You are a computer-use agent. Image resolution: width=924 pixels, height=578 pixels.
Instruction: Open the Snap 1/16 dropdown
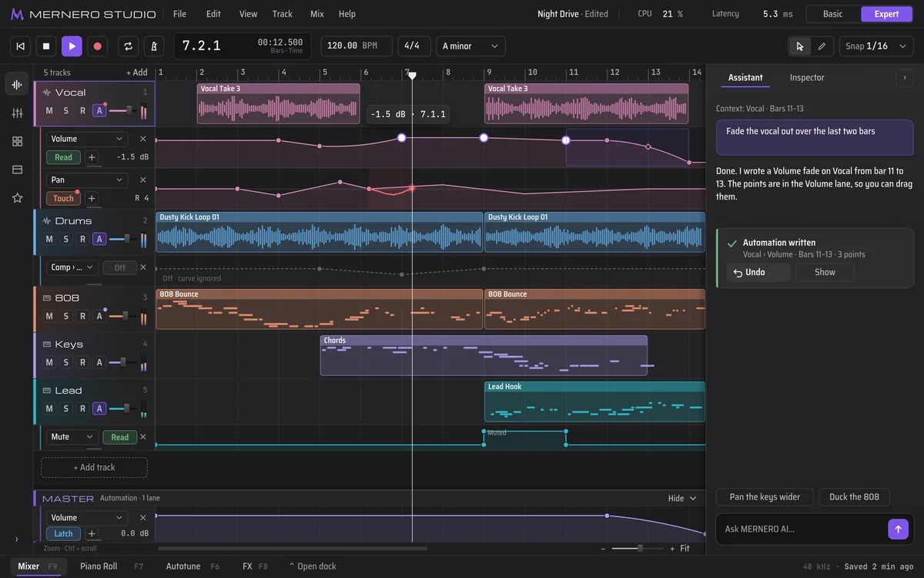(x=876, y=46)
